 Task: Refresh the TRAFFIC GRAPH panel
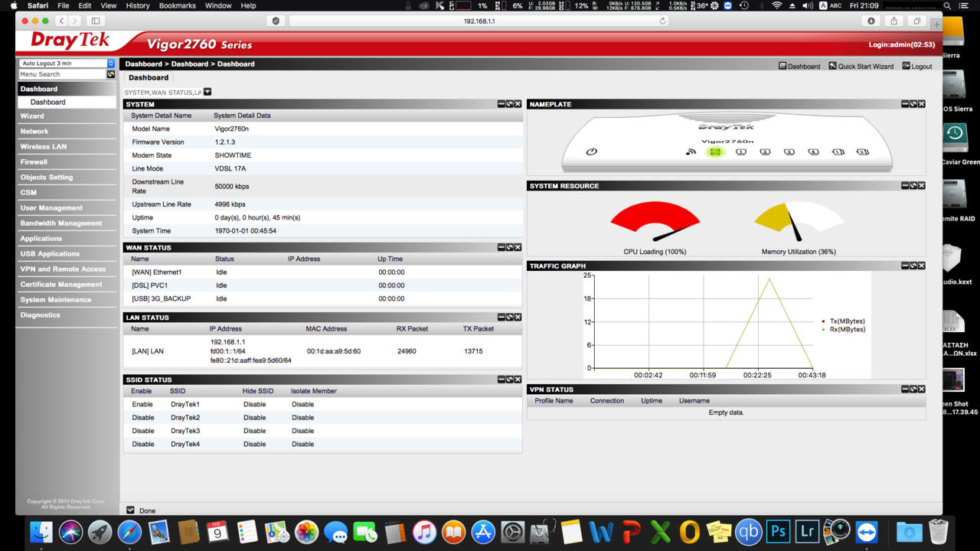point(913,266)
